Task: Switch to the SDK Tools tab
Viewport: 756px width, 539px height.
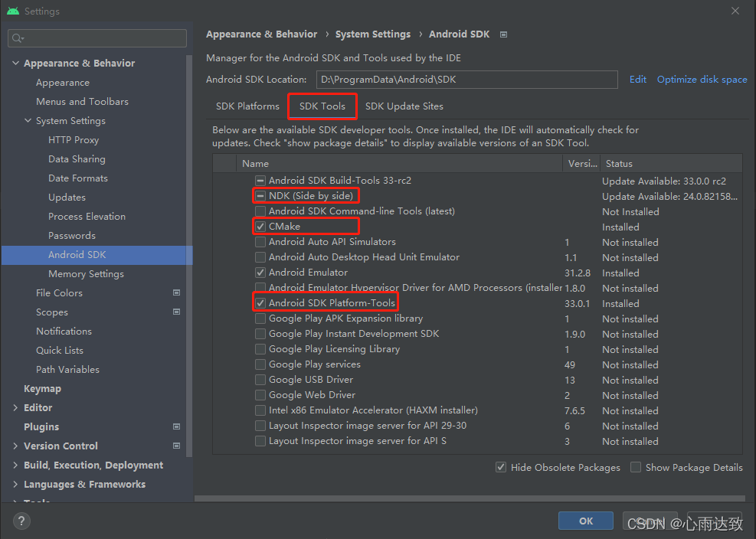Action: click(322, 106)
